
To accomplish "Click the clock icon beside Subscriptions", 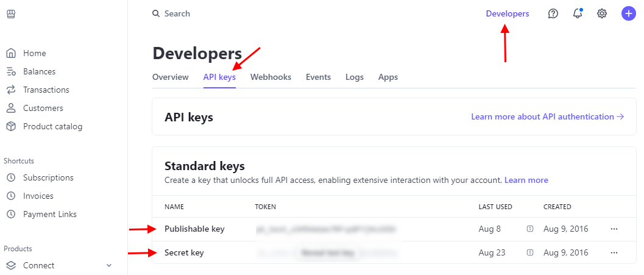I will pos(11,177).
